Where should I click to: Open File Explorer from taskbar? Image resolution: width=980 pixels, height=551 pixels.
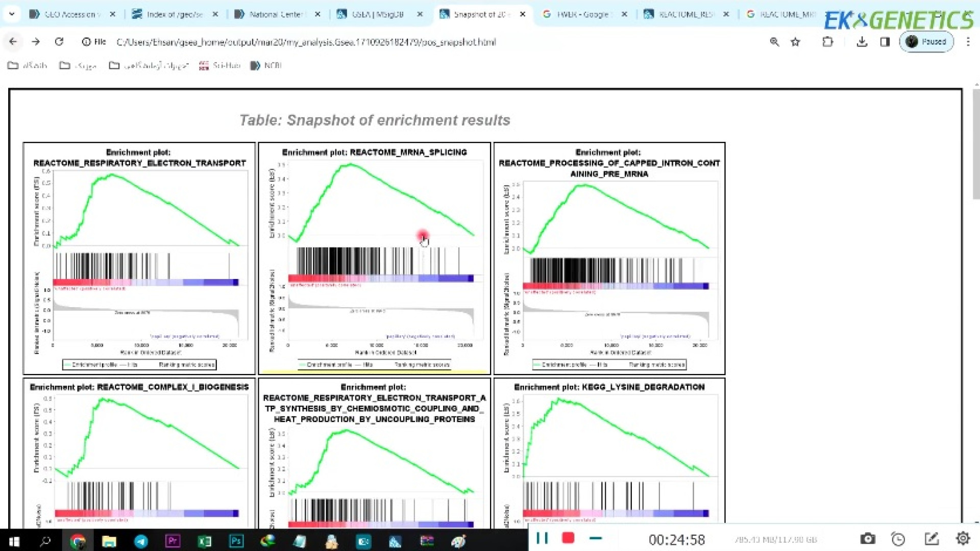(x=109, y=541)
